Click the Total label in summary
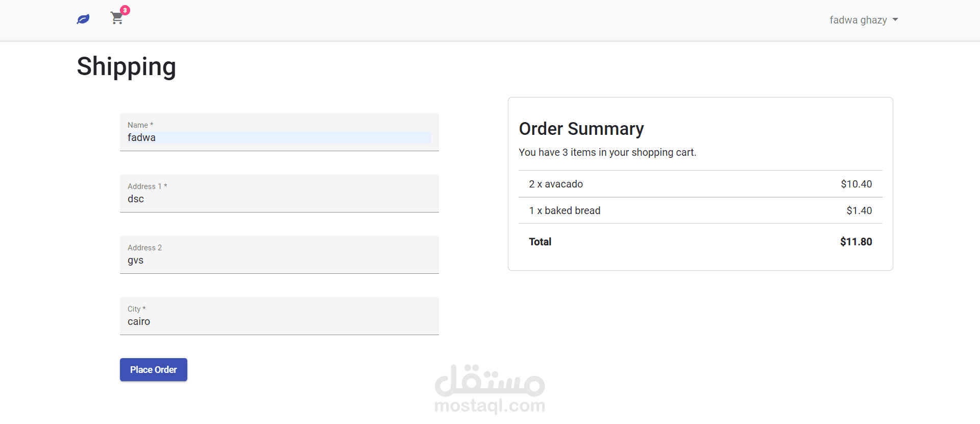 click(x=540, y=242)
